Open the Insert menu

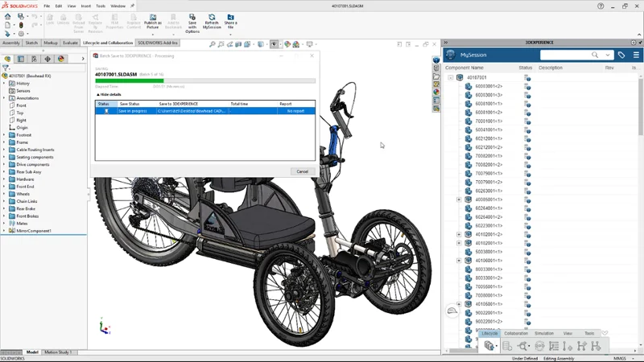point(86,6)
